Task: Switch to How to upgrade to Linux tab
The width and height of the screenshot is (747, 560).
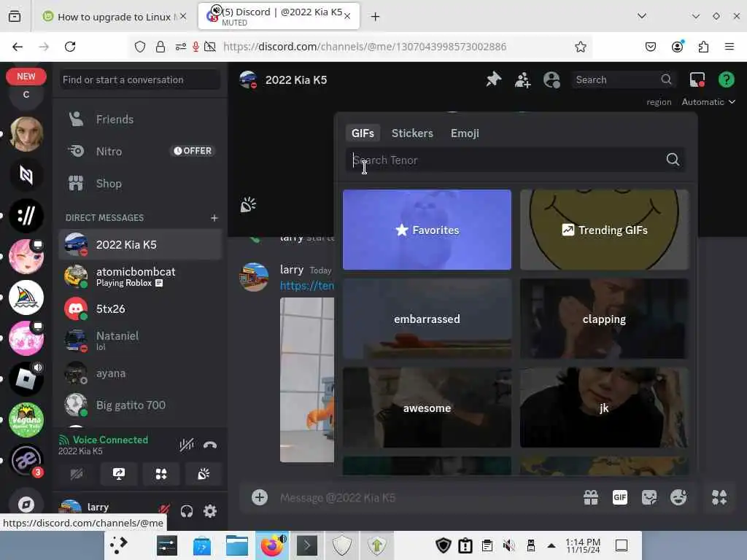Action: (114, 17)
